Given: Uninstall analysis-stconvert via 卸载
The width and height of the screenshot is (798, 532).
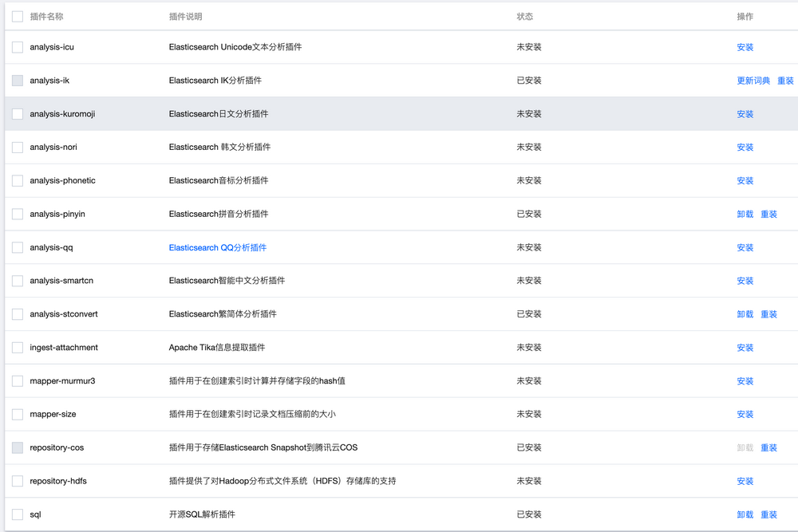Looking at the screenshot, I should 745,314.
